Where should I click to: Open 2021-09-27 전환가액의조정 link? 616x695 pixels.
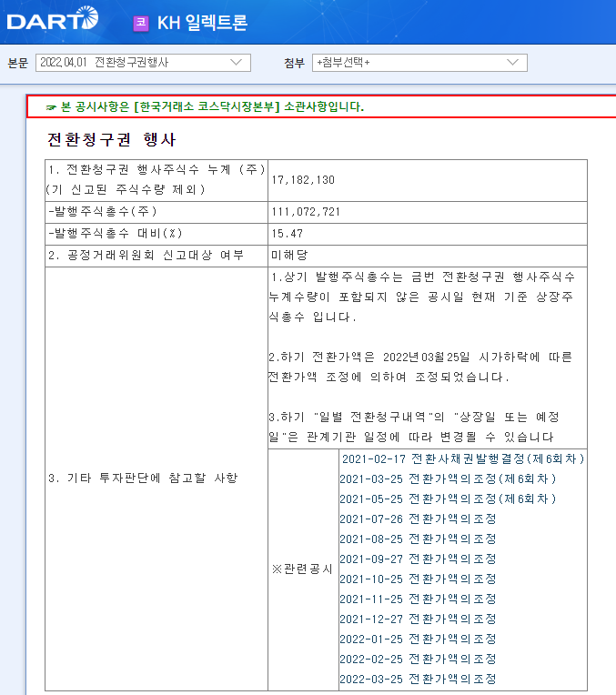pyautogui.click(x=418, y=559)
